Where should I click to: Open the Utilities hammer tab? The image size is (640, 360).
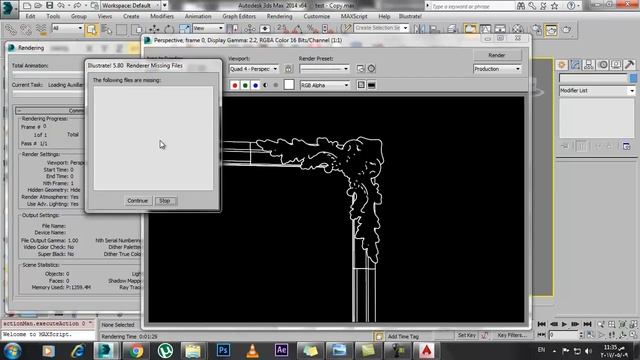(x=629, y=64)
